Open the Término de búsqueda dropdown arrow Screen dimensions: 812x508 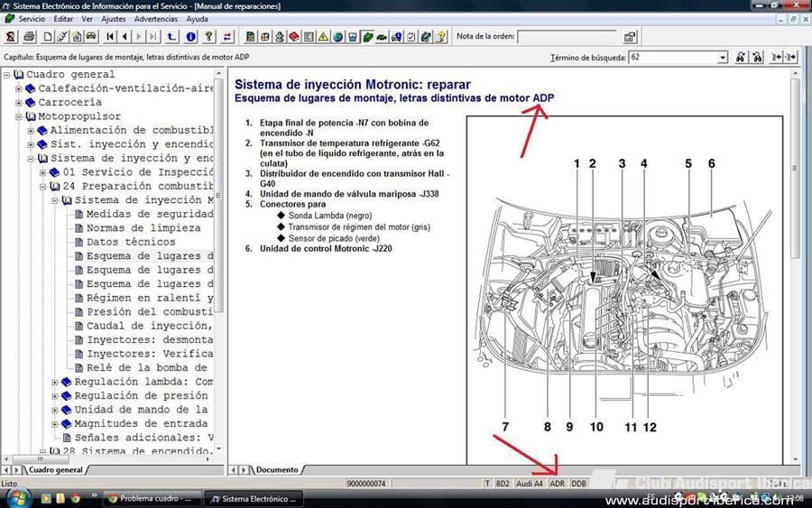point(723,58)
